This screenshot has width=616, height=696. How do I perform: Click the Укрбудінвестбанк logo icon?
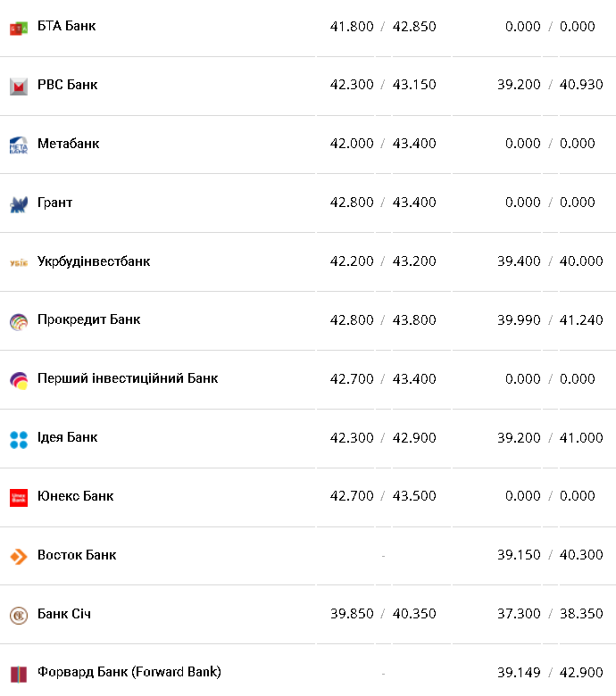coord(19,262)
